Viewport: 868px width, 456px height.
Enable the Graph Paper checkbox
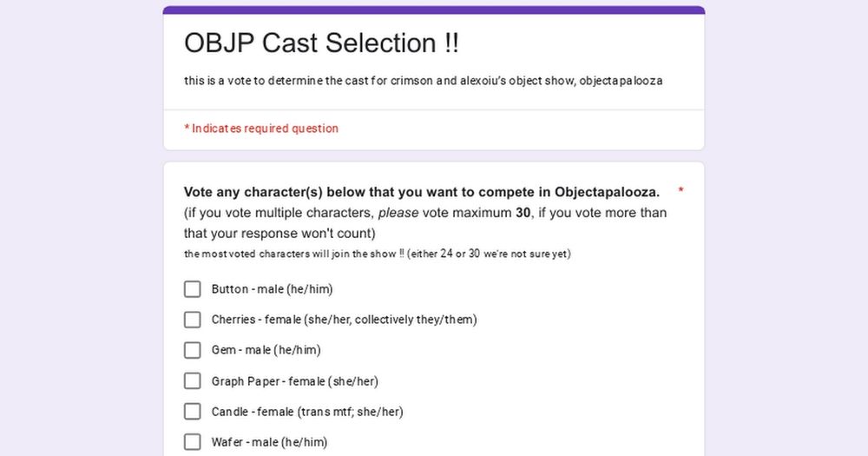(x=192, y=380)
